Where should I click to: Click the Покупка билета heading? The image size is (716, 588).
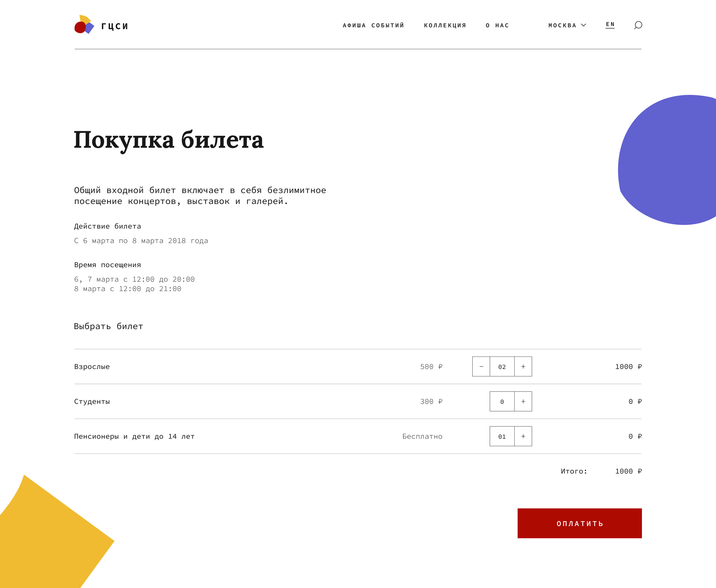[x=168, y=140]
